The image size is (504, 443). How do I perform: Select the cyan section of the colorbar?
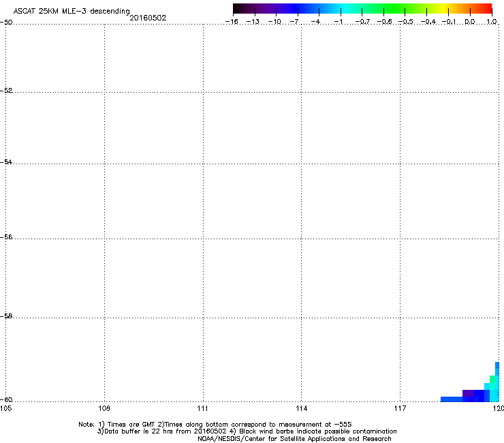click(345, 9)
